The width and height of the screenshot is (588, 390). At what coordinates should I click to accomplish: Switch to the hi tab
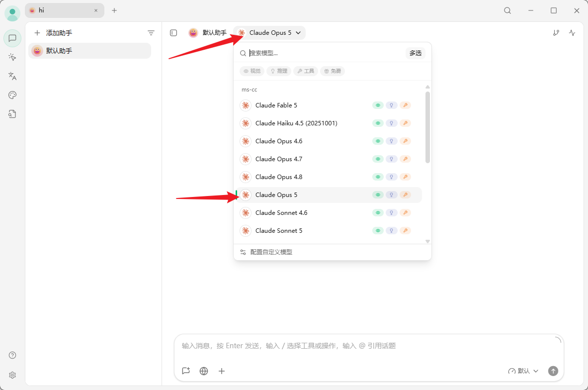point(65,10)
